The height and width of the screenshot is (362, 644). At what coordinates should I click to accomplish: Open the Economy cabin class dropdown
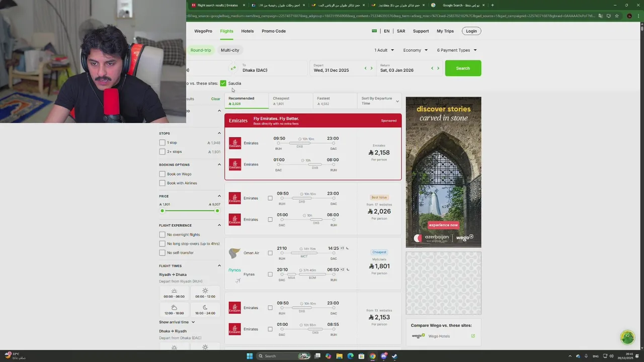click(416, 50)
